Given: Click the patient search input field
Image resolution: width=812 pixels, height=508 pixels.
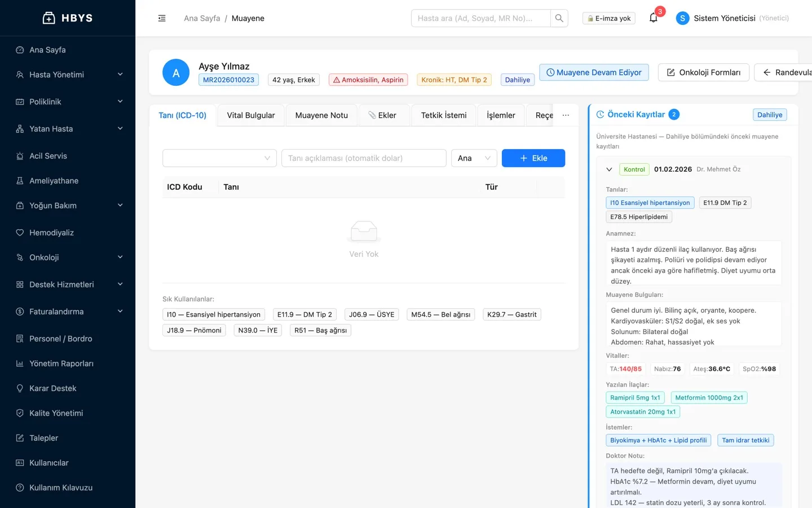Looking at the screenshot, I should click(x=481, y=18).
